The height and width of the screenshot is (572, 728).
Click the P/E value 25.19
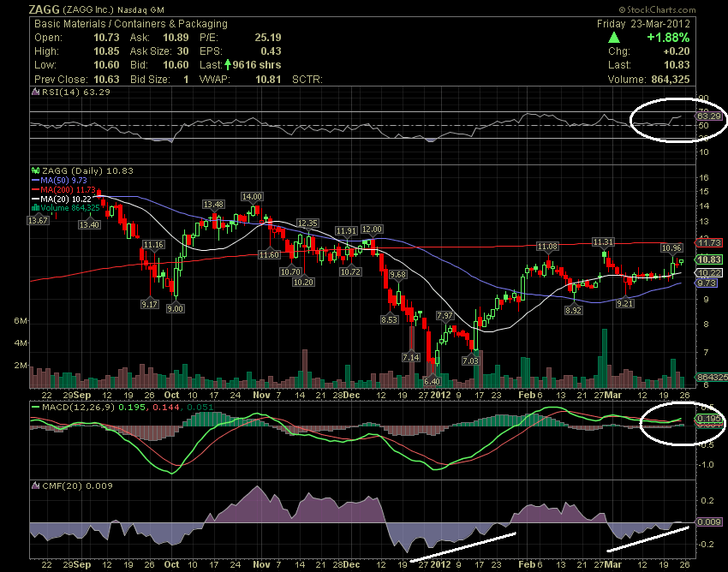coord(268,38)
